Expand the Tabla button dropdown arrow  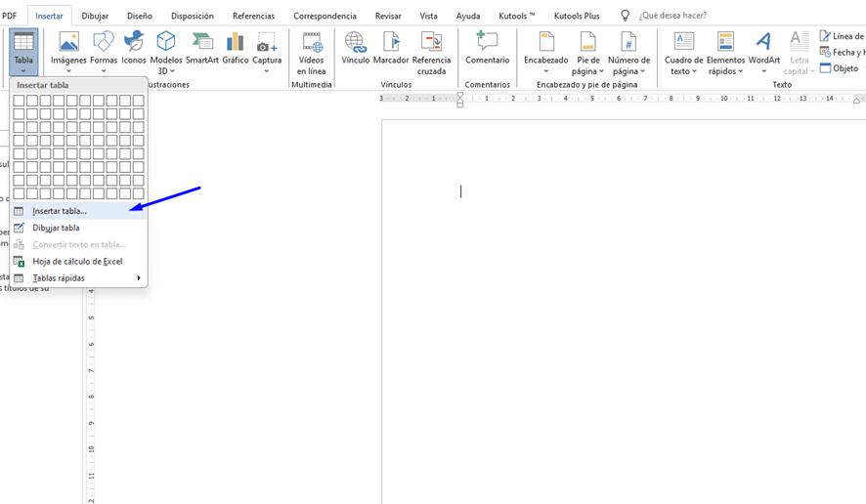(23, 70)
